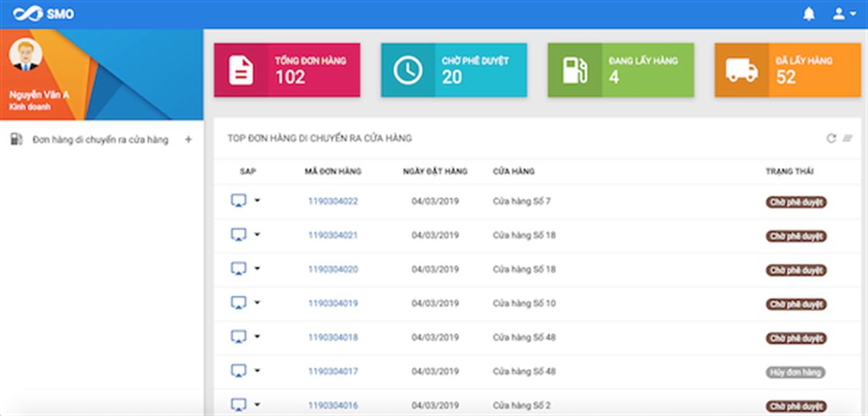Open the table panel menu icon

point(847,138)
